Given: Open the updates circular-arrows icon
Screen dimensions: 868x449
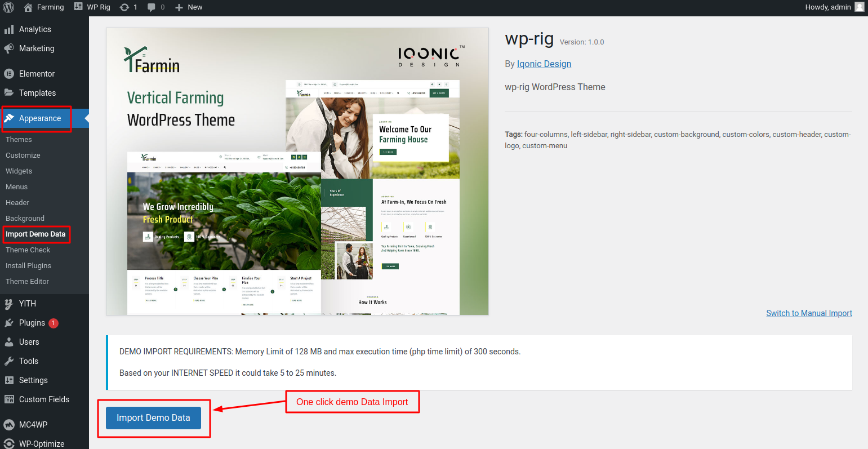Looking at the screenshot, I should click(124, 7).
